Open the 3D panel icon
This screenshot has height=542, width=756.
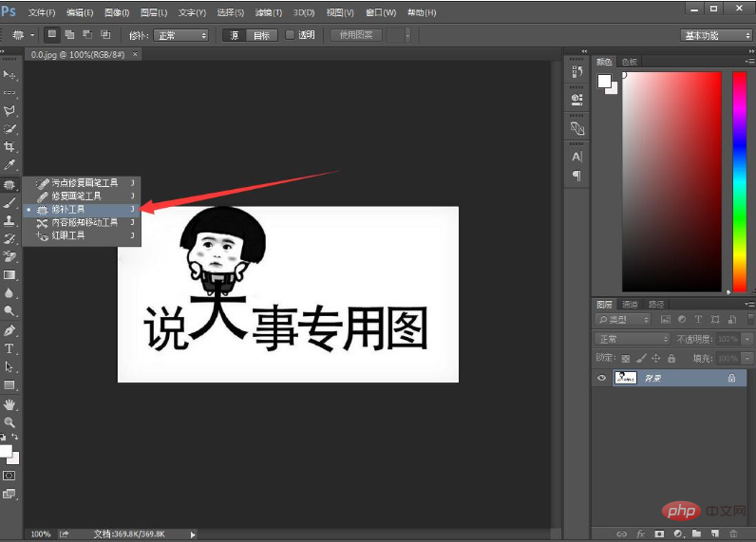click(576, 128)
